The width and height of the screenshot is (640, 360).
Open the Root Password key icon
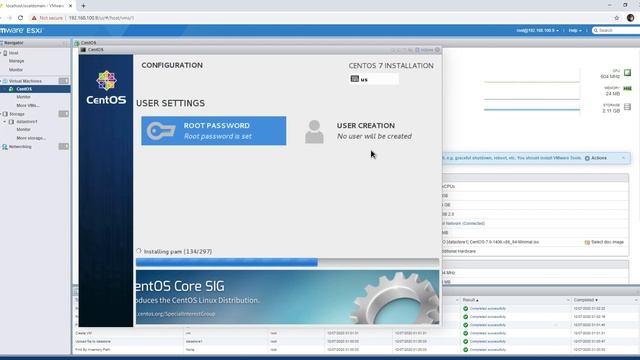pyautogui.click(x=161, y=131)
